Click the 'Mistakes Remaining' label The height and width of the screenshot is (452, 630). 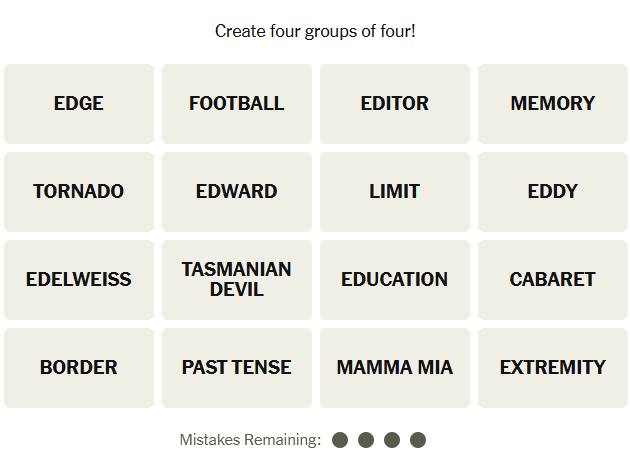pos(250,440)
